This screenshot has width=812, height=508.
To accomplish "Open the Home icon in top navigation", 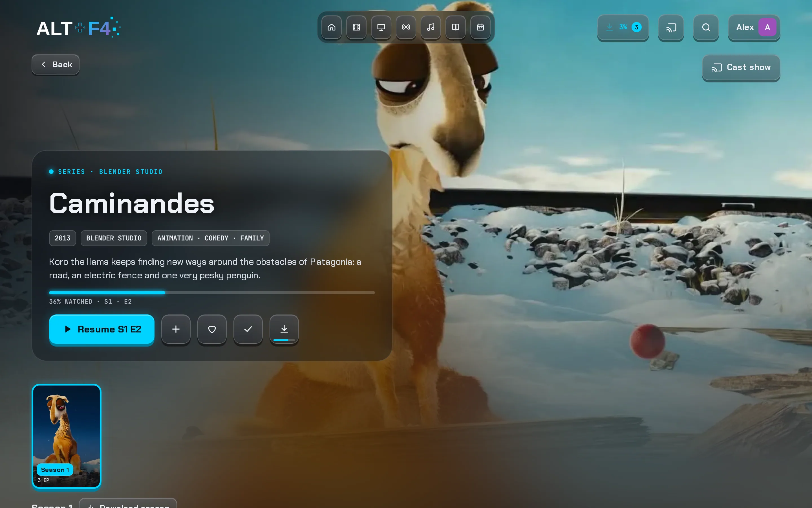I will pos(332,27).
